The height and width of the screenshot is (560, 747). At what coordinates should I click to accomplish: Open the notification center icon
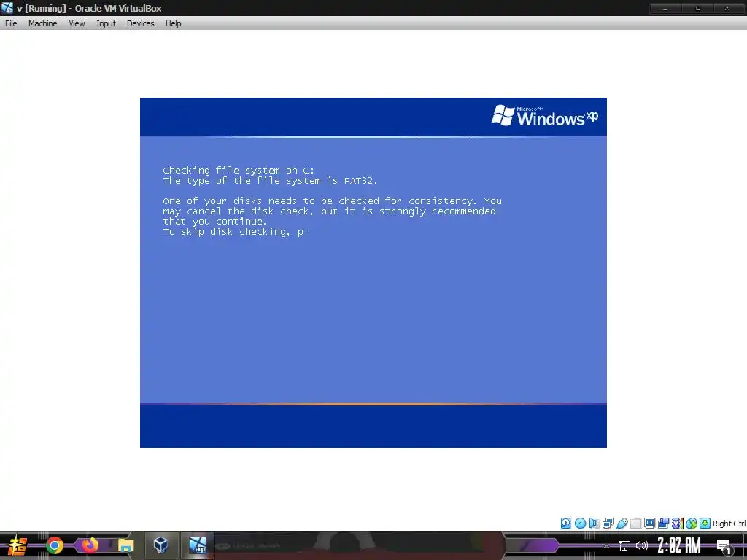point(724,546)
